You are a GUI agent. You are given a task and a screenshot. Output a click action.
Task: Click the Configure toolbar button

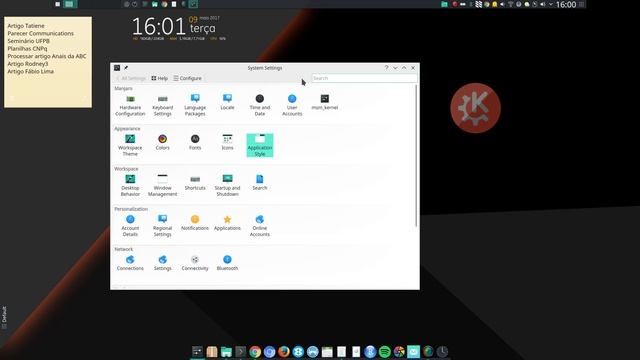[x=187, y=78]
